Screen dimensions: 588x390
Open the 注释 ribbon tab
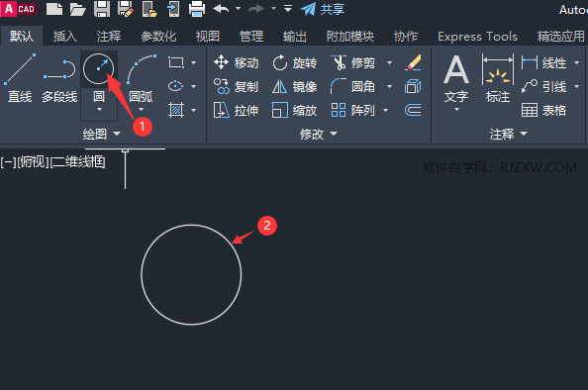(x=109, y=37)
